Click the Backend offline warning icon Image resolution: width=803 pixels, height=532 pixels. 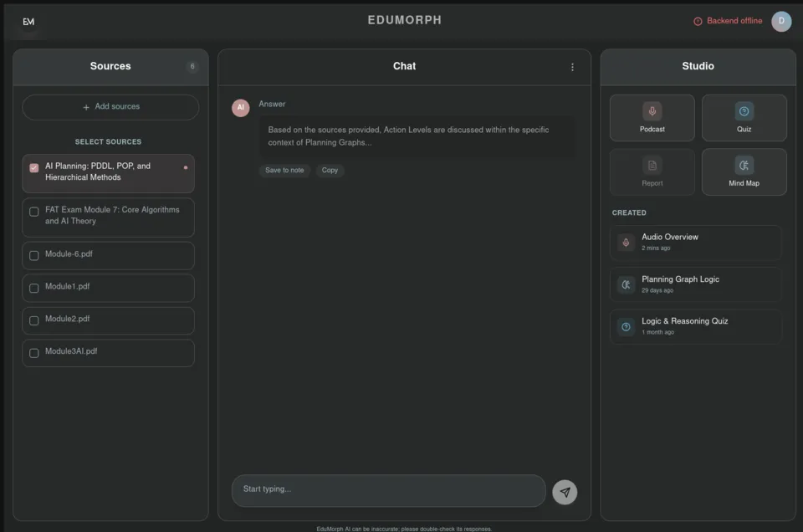pyautogui.click(x=698, y=22)
